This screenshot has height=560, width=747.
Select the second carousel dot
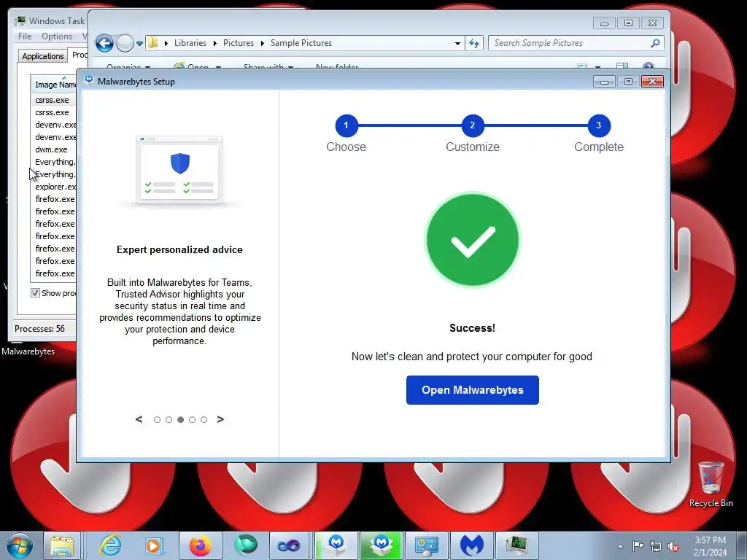tap(169, 419)
